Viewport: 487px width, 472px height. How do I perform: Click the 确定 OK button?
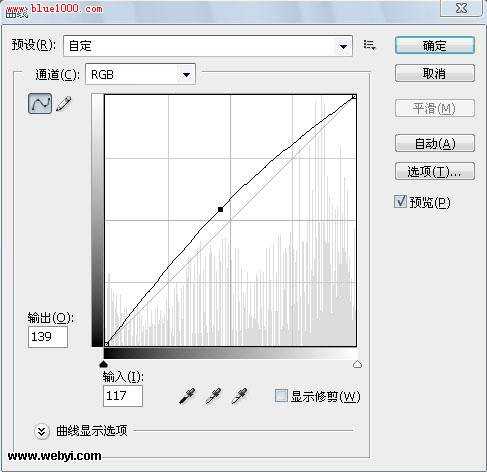(x=435, y=45)
